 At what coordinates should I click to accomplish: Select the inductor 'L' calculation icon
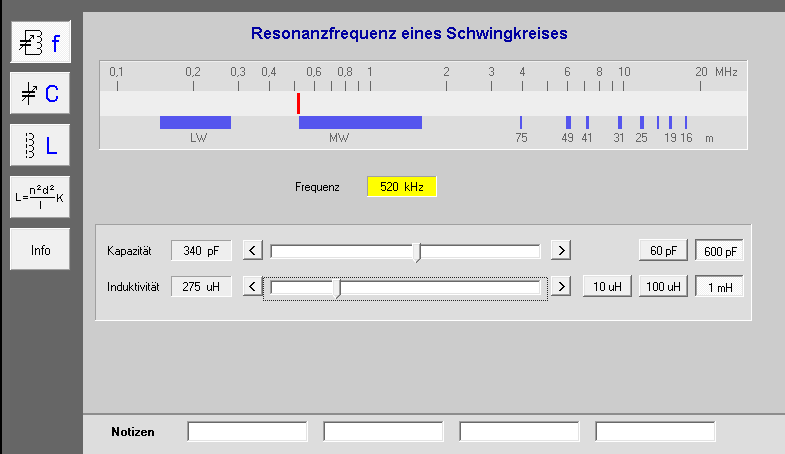point(40,145)
